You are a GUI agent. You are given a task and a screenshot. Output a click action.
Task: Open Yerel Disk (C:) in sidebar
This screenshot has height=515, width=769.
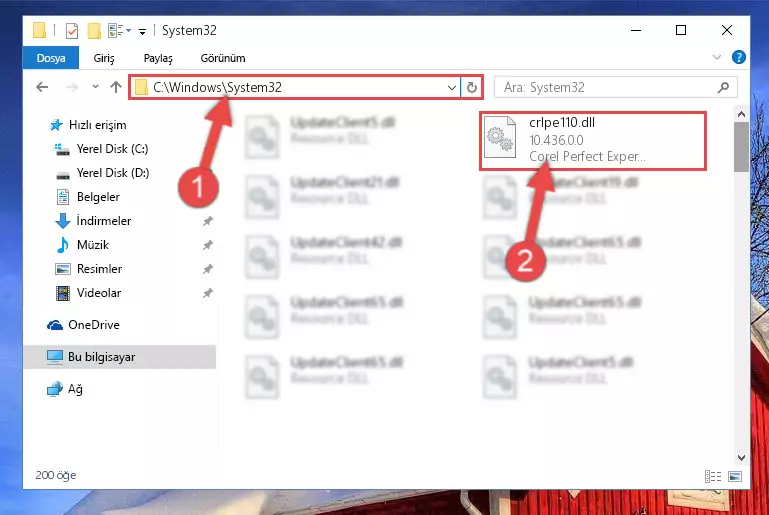pos(112,149)
